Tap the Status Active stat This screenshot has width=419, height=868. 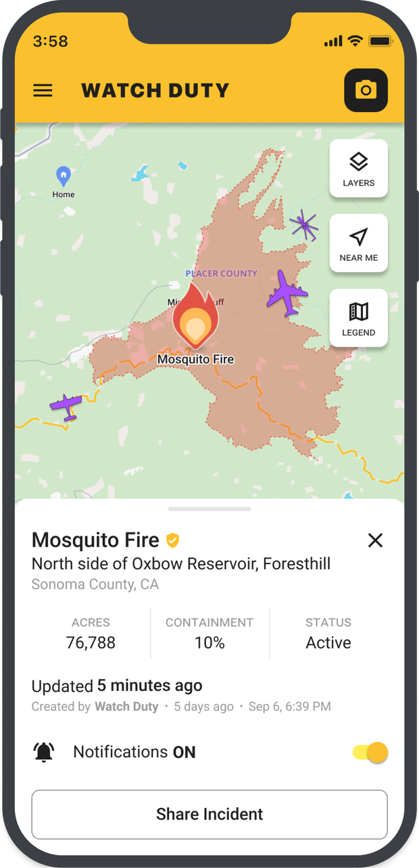coord(328,633)
